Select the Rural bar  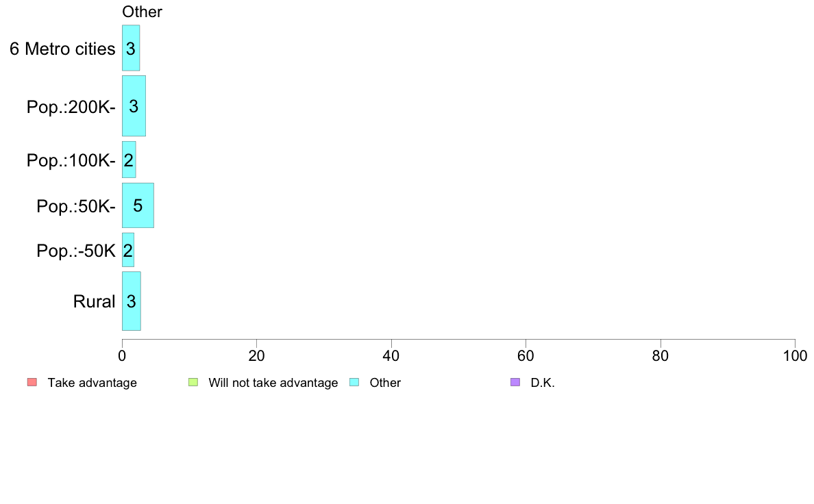(x=132, y=301)
